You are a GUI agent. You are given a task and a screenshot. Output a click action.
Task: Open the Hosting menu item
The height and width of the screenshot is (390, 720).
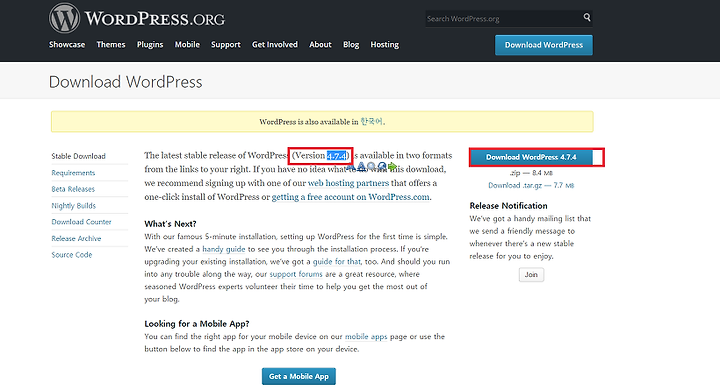(x=384, y=45)
